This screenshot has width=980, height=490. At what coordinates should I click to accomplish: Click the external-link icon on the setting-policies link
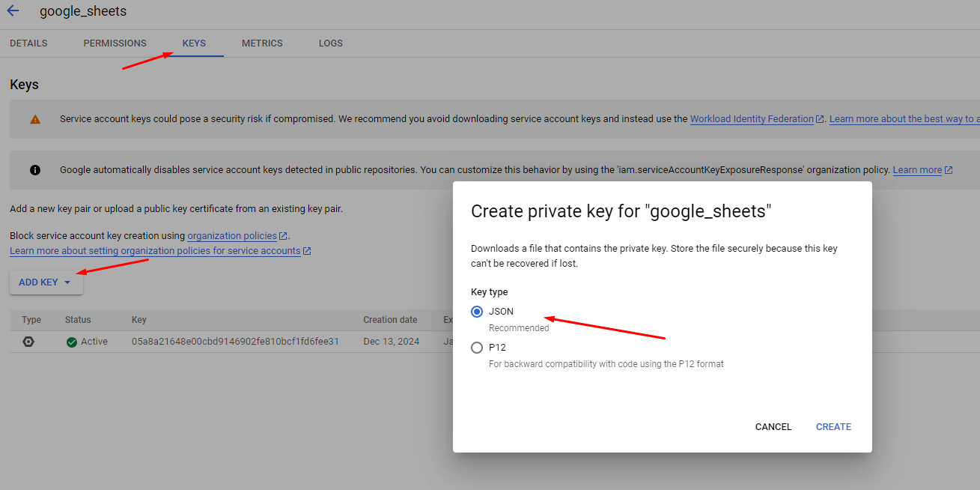point(306,250)
